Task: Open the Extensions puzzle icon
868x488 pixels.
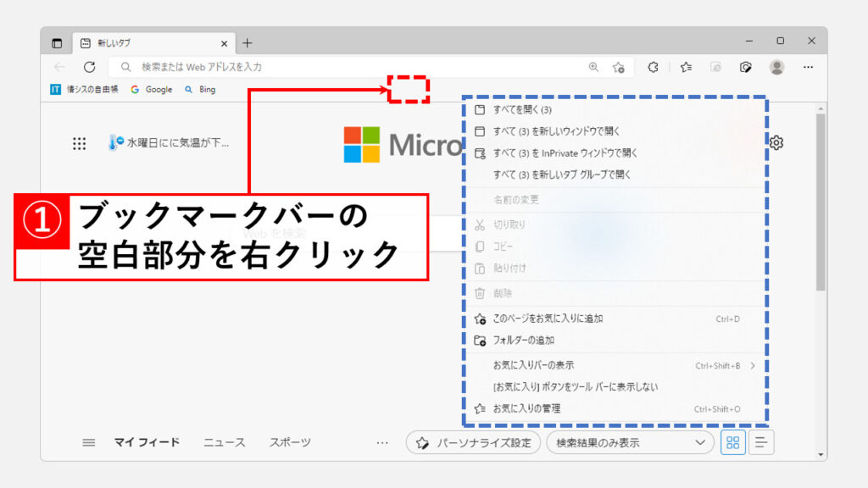Action: pos(654,67)
